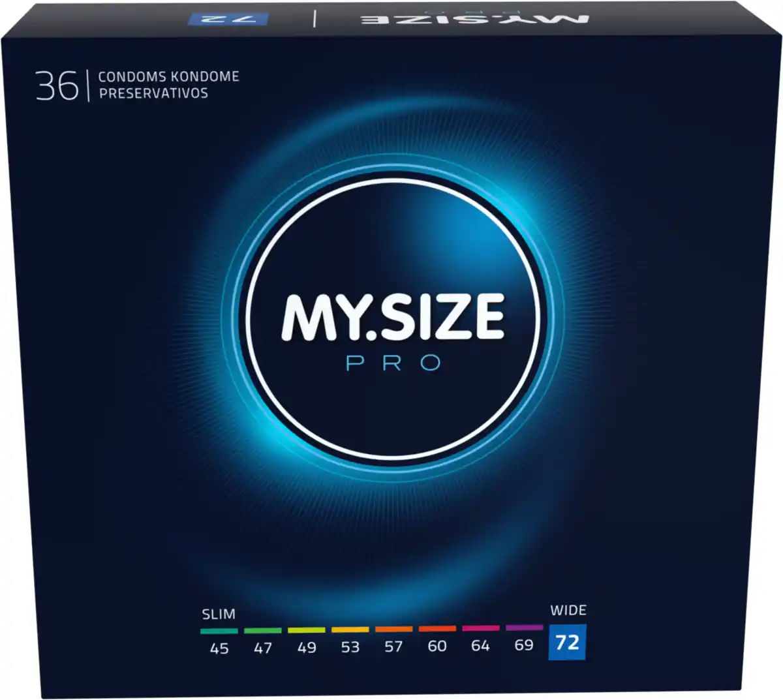Click the green color bar above 45
This screenshot has width=783, height=700.
coord(222,631)
